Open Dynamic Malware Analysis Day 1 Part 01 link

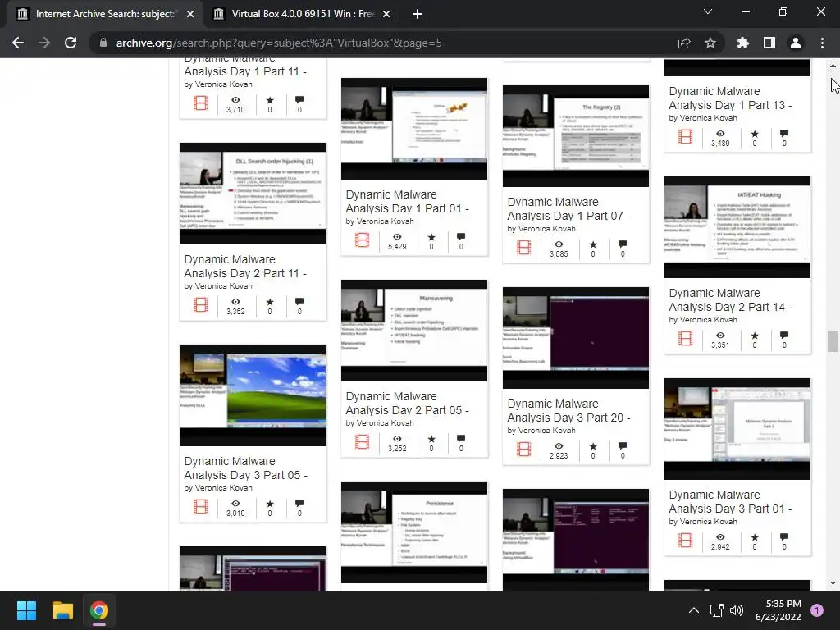click(407, 202)
